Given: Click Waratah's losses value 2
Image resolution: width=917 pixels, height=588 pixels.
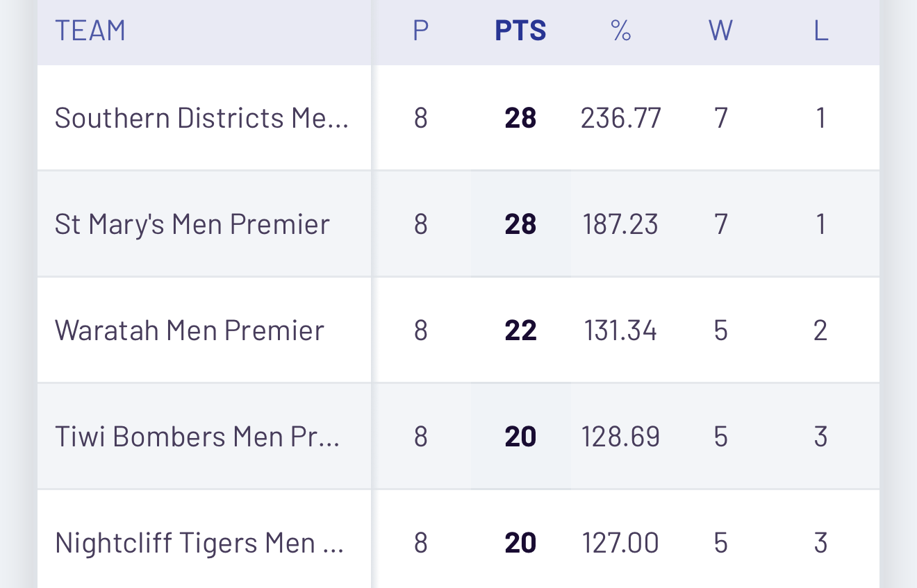Looking at the screenshot, I should click(x=820, y=330).
